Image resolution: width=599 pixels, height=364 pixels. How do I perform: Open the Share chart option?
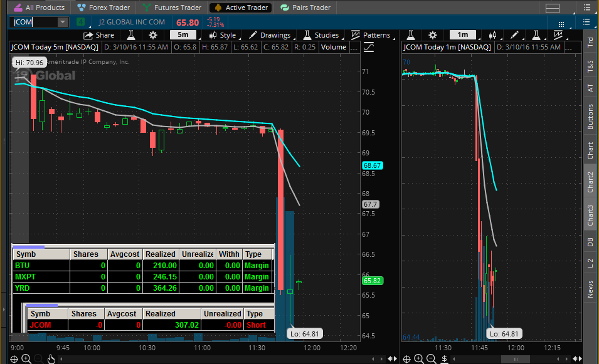point(99,35)
